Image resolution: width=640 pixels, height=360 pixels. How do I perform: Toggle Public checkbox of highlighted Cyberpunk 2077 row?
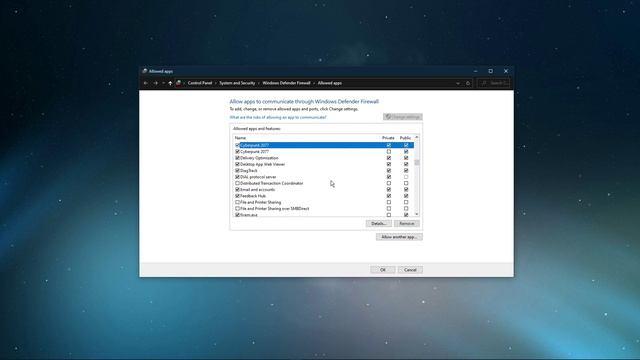click(x=406, y=145)
